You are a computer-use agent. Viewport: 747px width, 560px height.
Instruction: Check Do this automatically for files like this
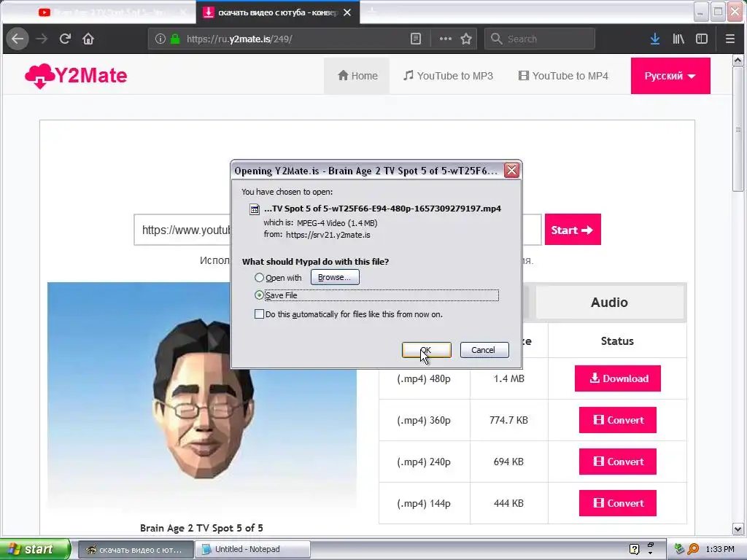coord(259,314)
